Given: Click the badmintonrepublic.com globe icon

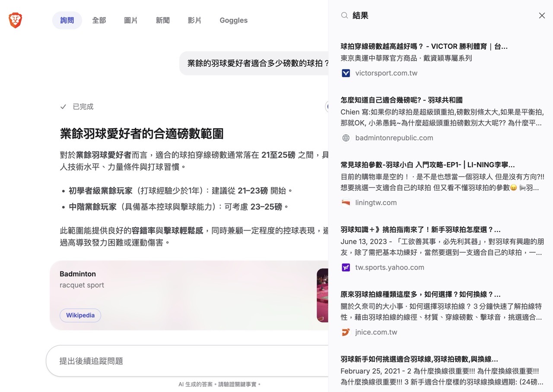Looking at the screenshot, I should (346, 138).
